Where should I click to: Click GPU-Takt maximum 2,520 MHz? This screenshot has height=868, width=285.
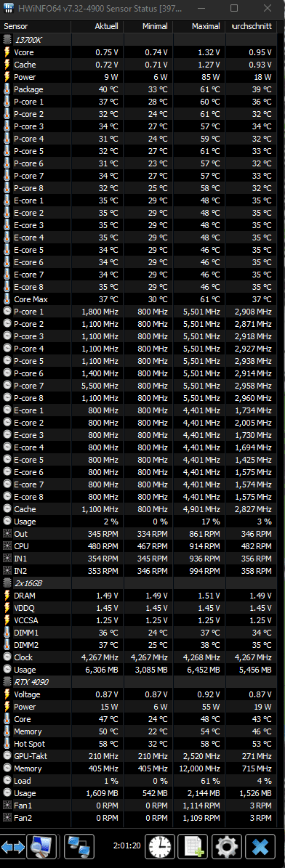click(x=202, y=756)
